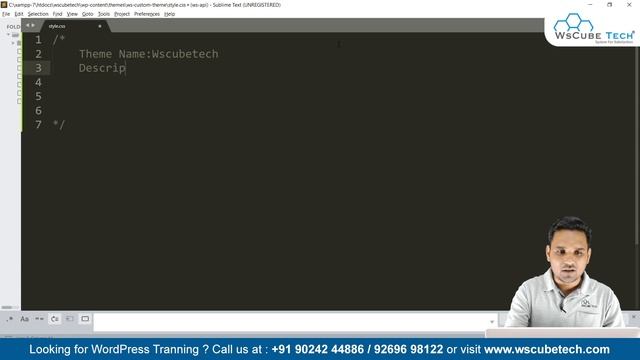The image size is (640, 360).
Task: Collapse the top folder in sidebar
Action: pyautogui.click(x=8, y=35)
